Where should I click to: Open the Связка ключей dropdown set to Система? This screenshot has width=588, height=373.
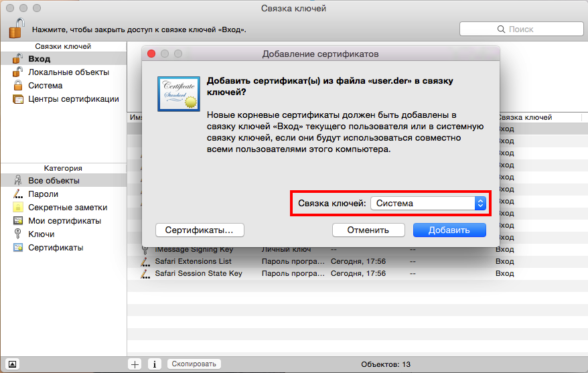point(428,203)
